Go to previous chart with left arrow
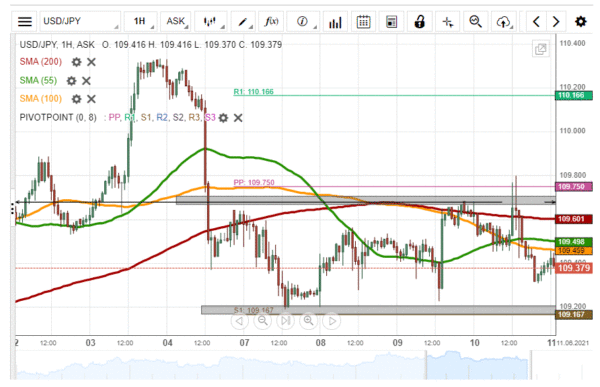Screen dimensions: 600x387 point(536,21)
